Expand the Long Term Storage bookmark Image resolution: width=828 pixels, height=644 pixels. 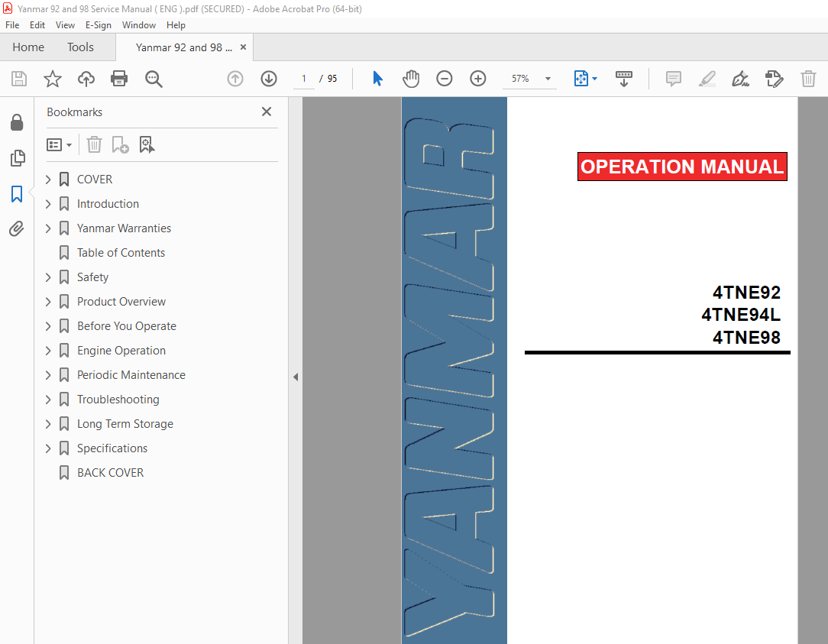(x=48, y=424)
